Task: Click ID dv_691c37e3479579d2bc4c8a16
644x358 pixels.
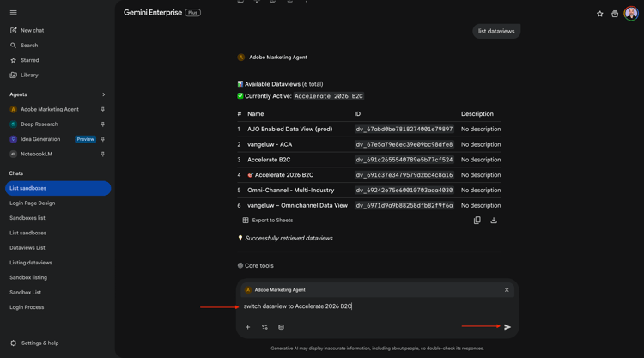Action: tap(404, 175)
